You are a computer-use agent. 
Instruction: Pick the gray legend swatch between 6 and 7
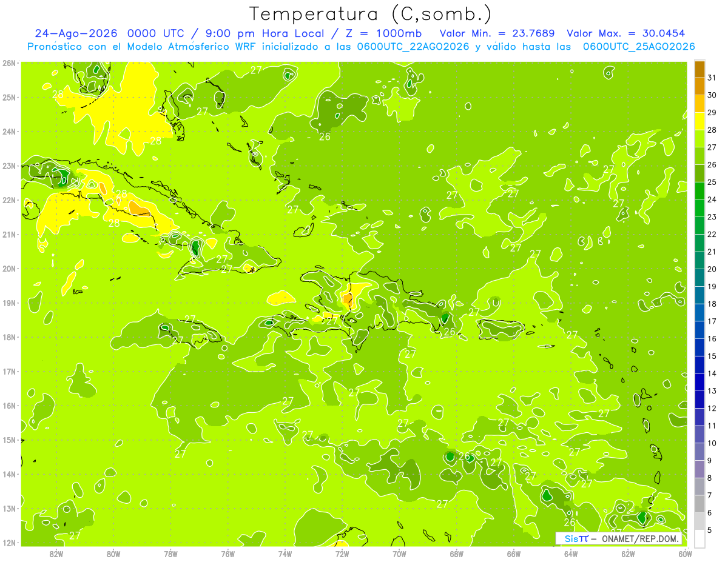699,504
